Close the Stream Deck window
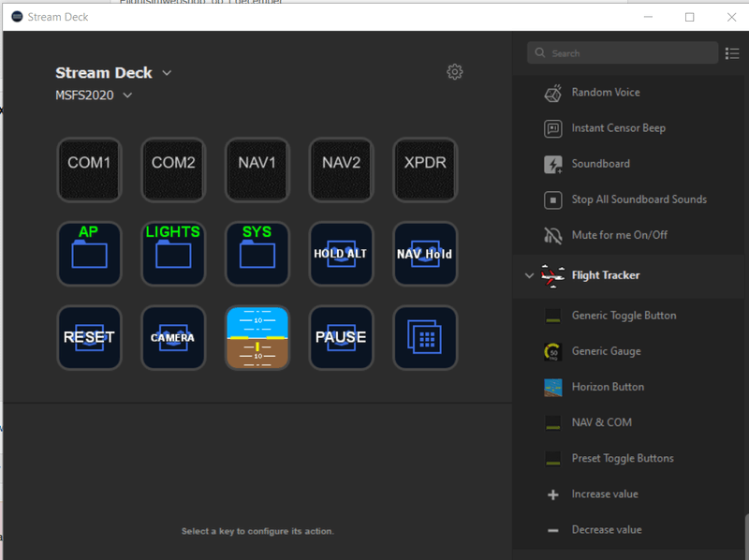This screenshot has width=749, height=560. pyautogui.click(x=731, y=17)
